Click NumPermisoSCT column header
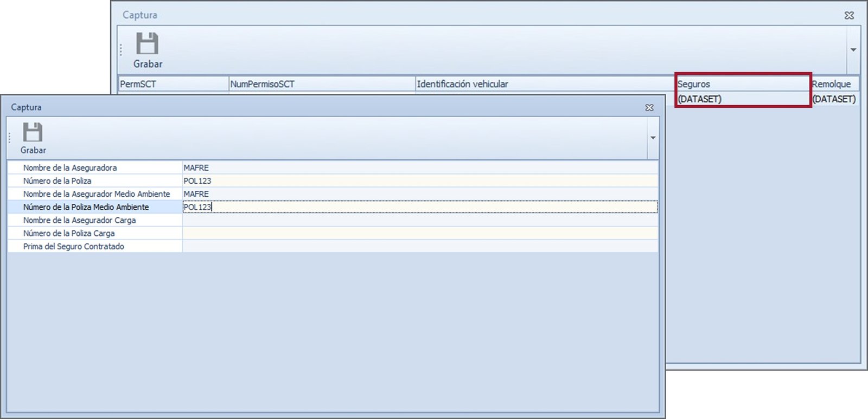Image resolution: width=868 pixels, height=419 pixels. [x=322, y=84]
